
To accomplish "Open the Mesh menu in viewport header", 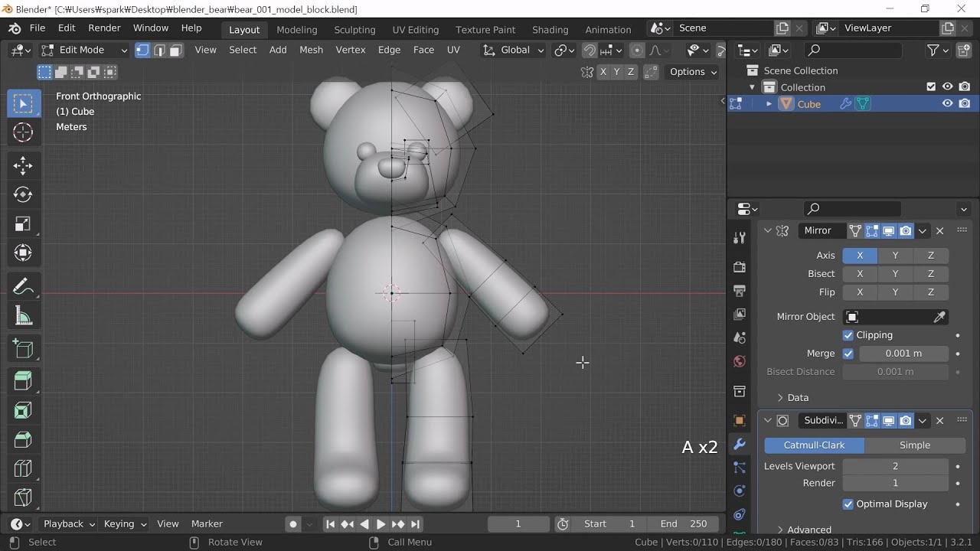I will click(x=311, y=50).
